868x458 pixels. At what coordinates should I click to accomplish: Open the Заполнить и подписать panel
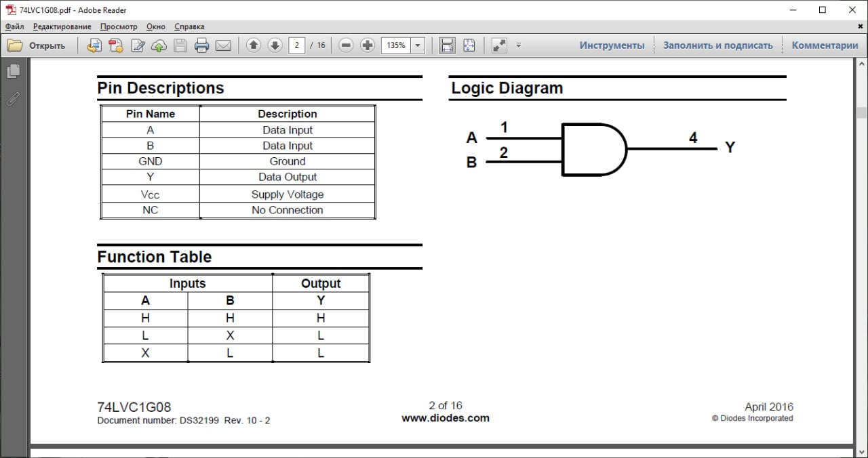(x=718, y=45)
